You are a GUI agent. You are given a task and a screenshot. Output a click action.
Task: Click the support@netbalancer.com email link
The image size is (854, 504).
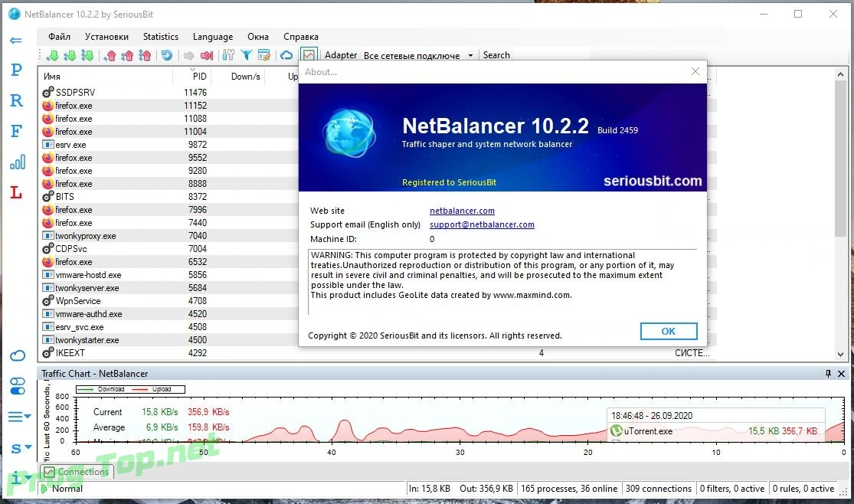click(482, 224)
